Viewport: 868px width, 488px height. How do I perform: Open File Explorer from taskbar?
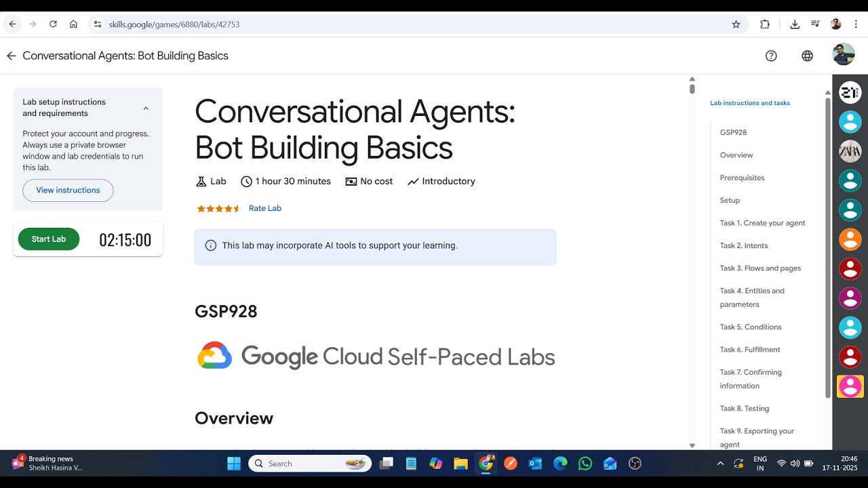coord(460,464)
